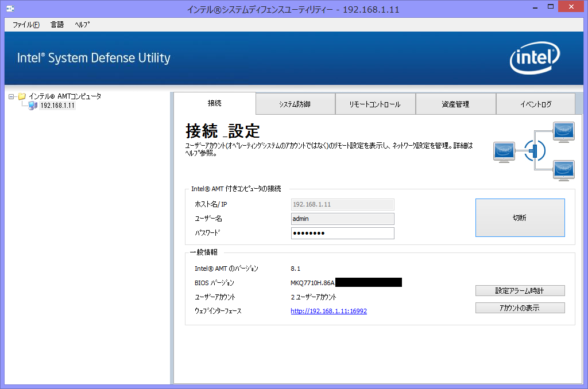Open the 資産管理 tab
Viewport: 588px width, 389px height.
[455, 104]
